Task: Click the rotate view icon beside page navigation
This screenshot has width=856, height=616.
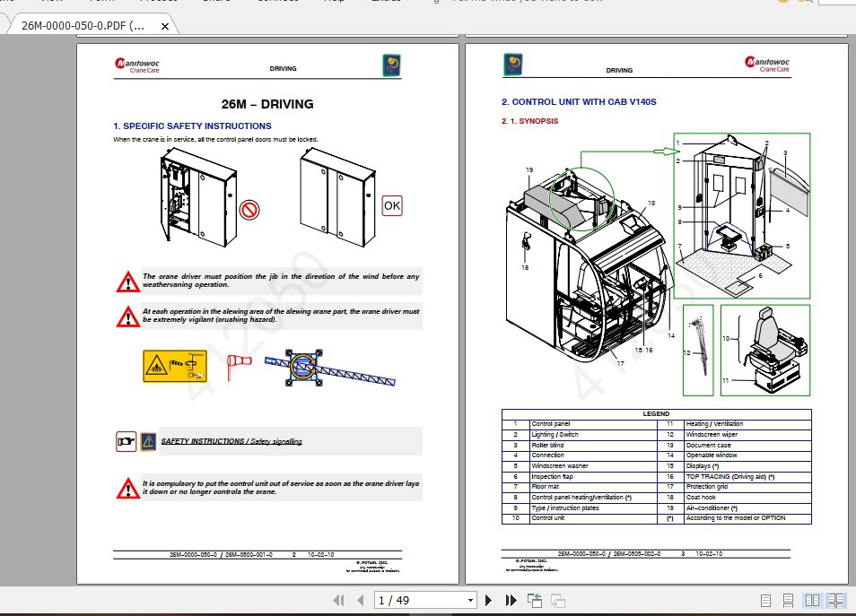Action: [x=536, y=599]
